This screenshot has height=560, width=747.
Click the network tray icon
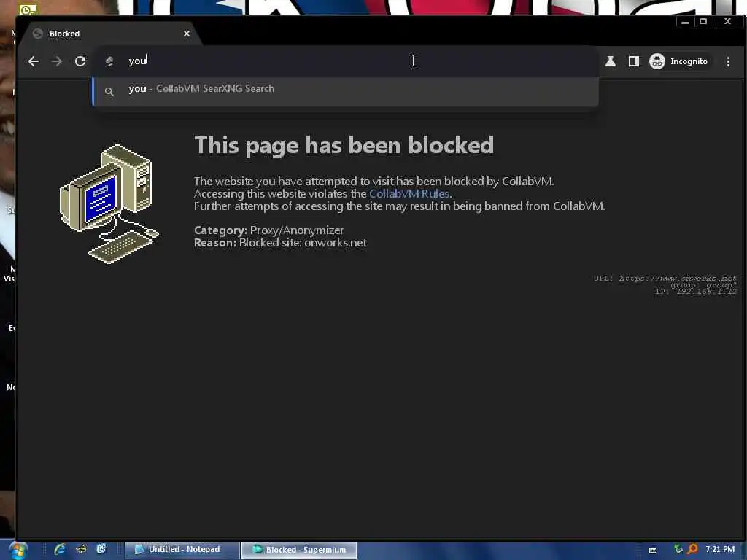[x=678, y=549]
